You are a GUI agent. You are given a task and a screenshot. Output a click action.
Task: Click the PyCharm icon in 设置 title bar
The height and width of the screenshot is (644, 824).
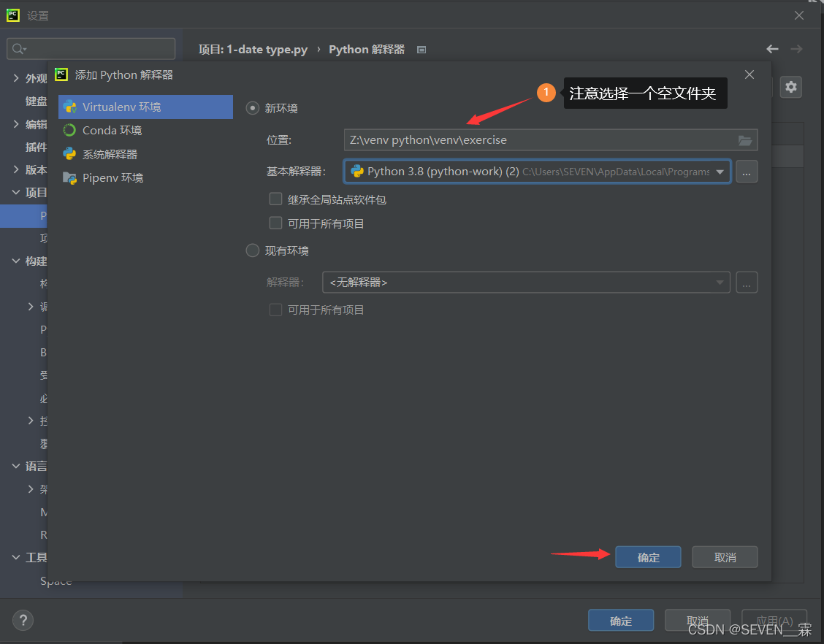(13, 15)
